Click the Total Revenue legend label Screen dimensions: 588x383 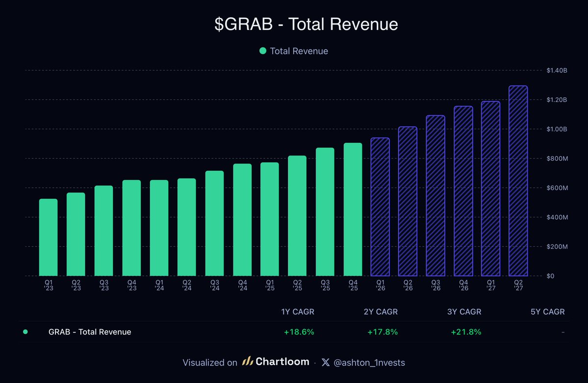299,51
